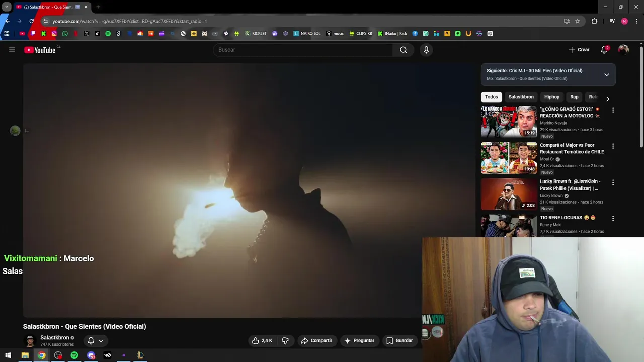
Task: Reload the page in Chrome
Action: coord(31,21)
